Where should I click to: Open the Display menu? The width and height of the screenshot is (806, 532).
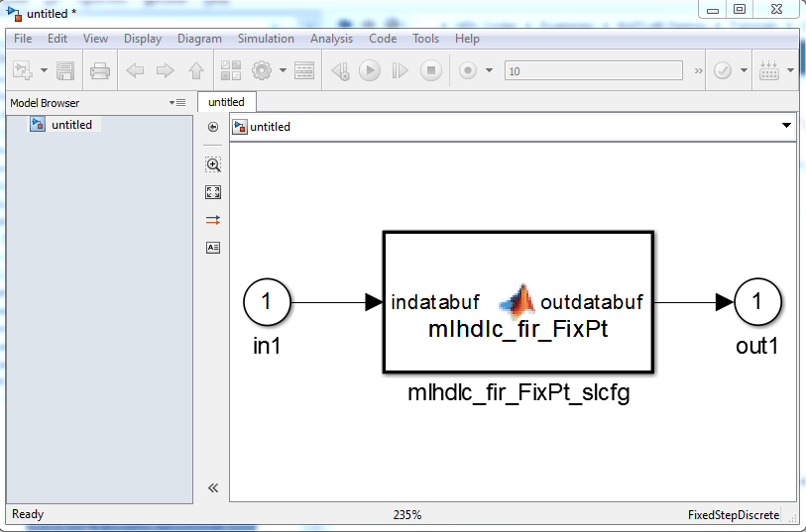143,39
